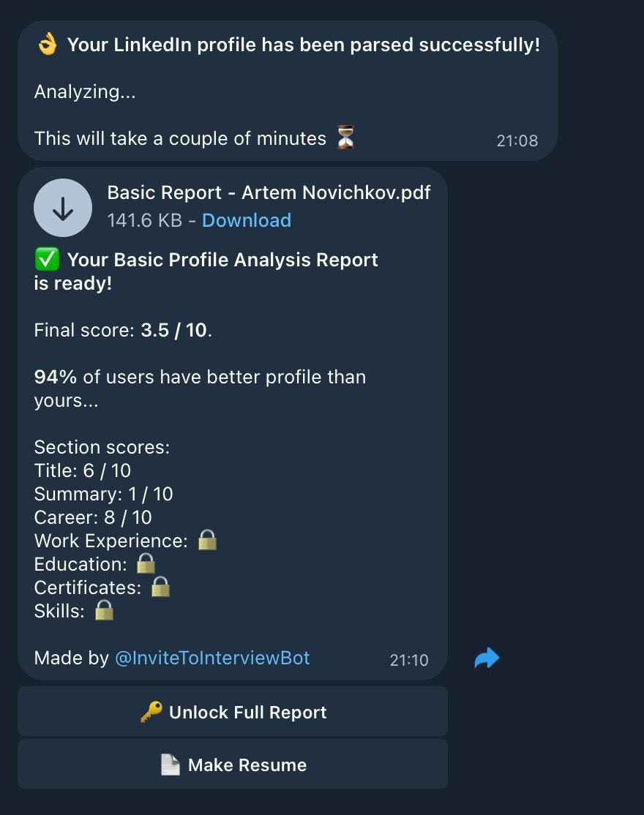Click the lock icon next to Education
This screenshot has width=644, height=815.
click(x=146, y=563)
